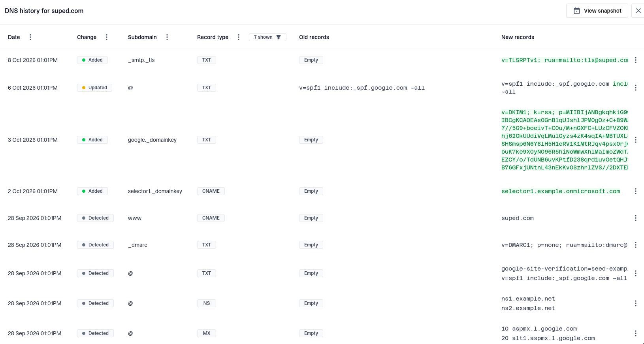Viewport: 644px width, 344px height.
Task: Click the '20 alt1.aspmx.l.google.com' new record
Action: click(548, 338)
